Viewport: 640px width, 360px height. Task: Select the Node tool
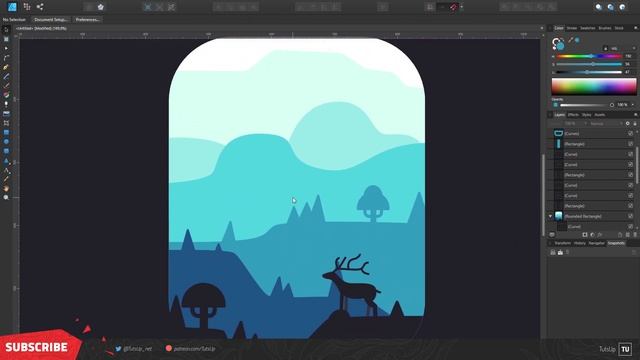[6, 49]
